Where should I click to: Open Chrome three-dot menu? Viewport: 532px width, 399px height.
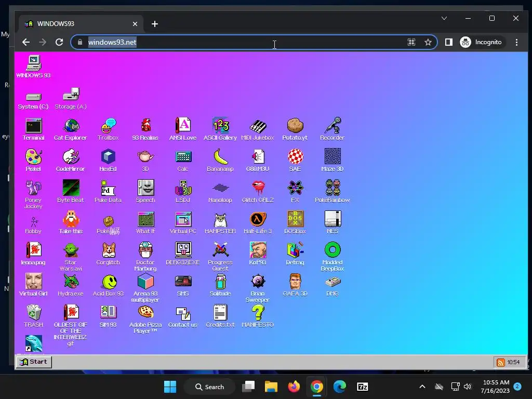pyautogui.click(x=517, y=42)
